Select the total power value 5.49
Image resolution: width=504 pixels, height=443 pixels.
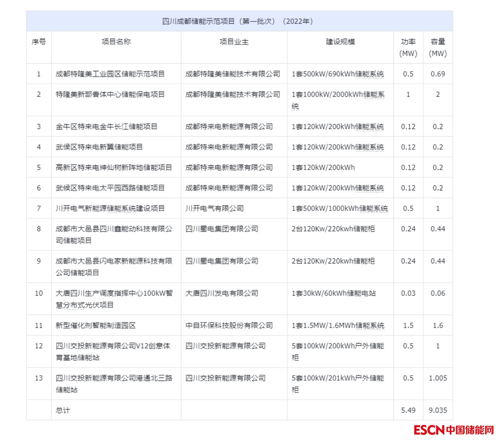click(x=408, y=410)
